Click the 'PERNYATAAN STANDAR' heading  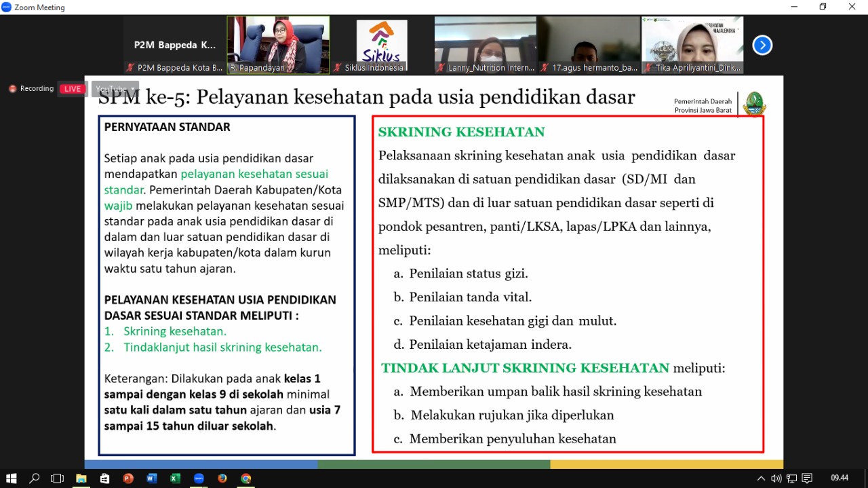(167, 127)
